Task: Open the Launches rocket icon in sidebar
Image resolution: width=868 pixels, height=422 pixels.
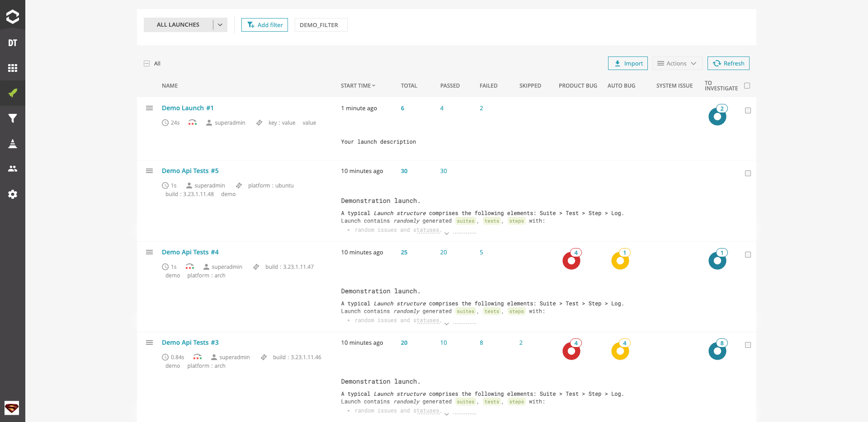Action: [x=13, y=93]
